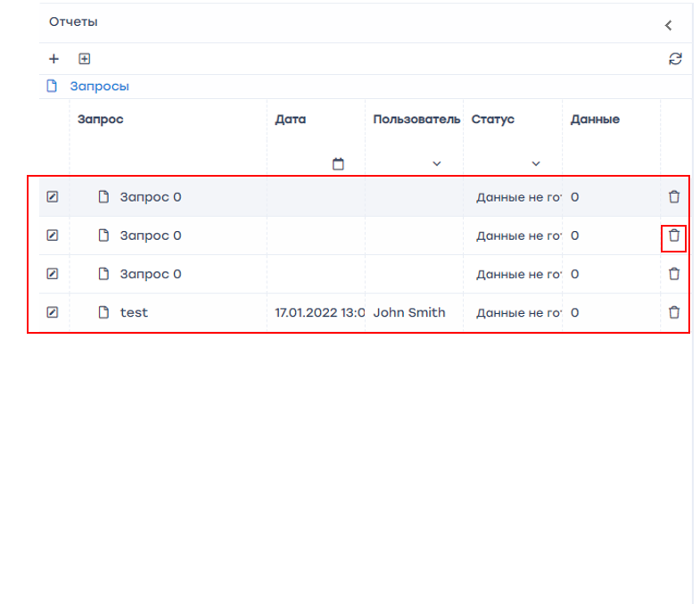
Task: Click the John Smith user cell
Action: (409, 312)
